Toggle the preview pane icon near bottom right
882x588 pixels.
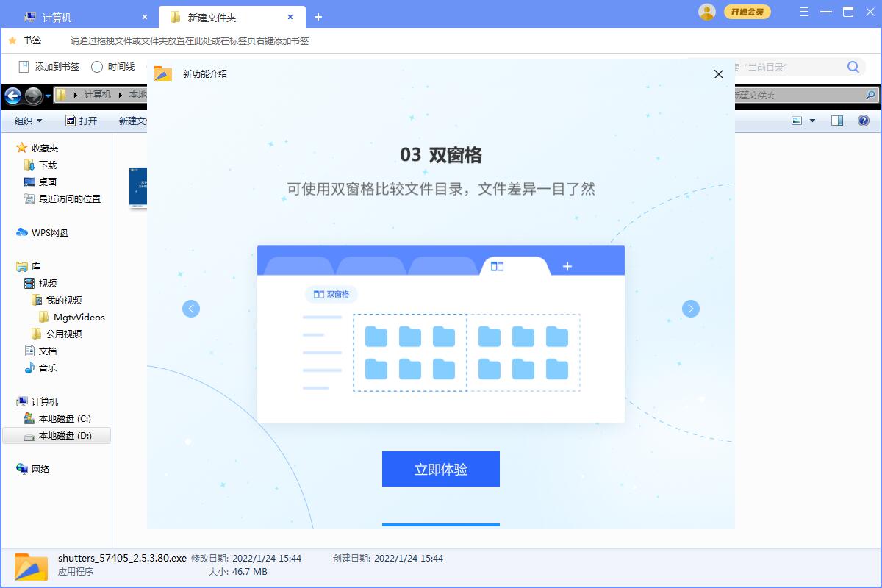coord(837,120)
